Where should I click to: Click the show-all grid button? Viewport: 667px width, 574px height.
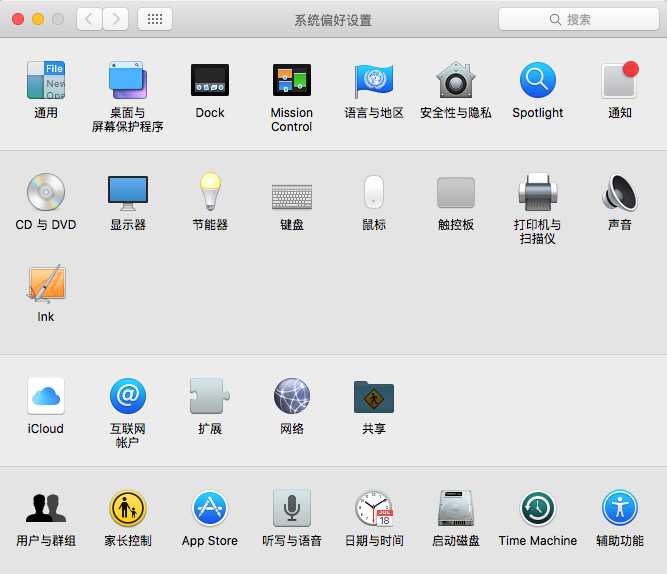[x=155, y=19]
